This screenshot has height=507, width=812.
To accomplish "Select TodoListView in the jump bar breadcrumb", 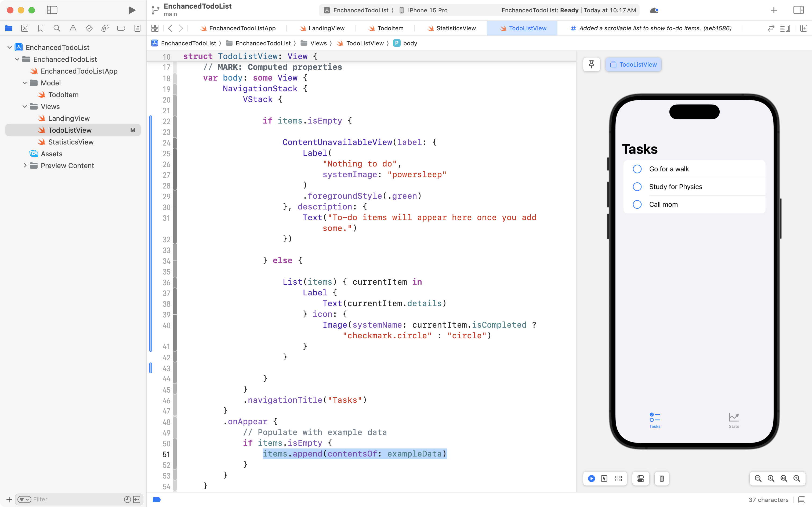I will point(365,43).
